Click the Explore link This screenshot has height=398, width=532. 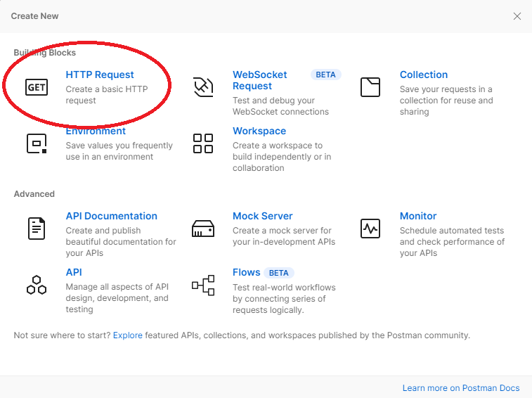(128, 335)
